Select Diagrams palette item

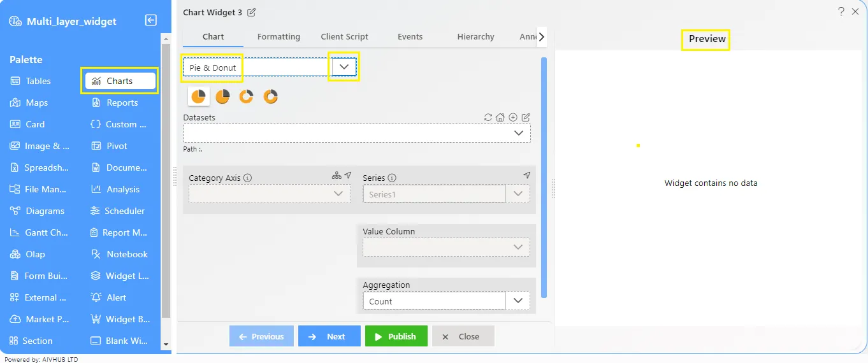tap(37, 211)
